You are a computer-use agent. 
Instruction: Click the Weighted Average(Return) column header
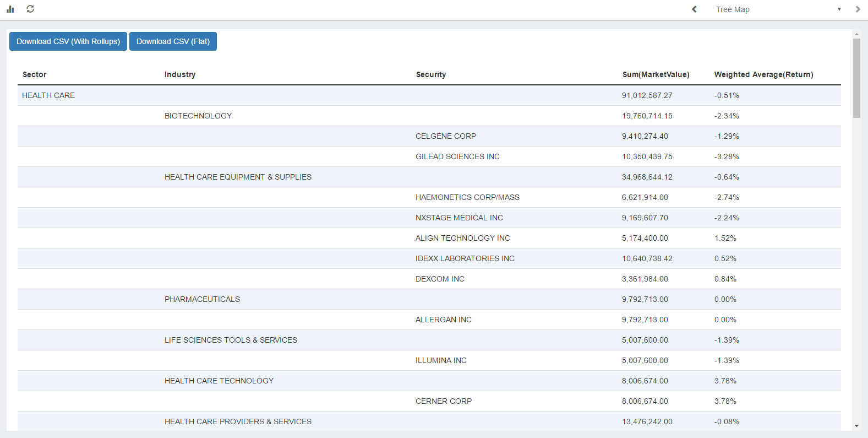pos(763,74)
